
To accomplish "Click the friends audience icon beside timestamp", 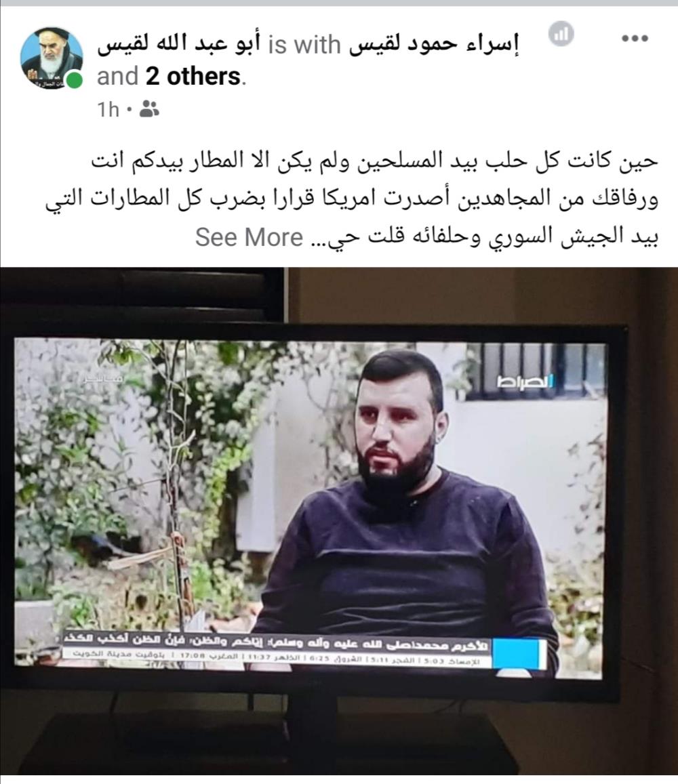I will tap(148, 108).
